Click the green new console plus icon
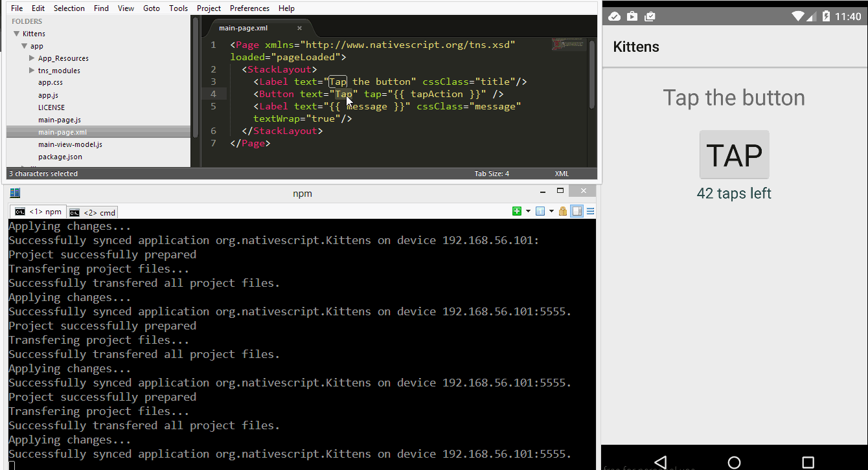The image size is (868, 470). [x=516, y=211]
